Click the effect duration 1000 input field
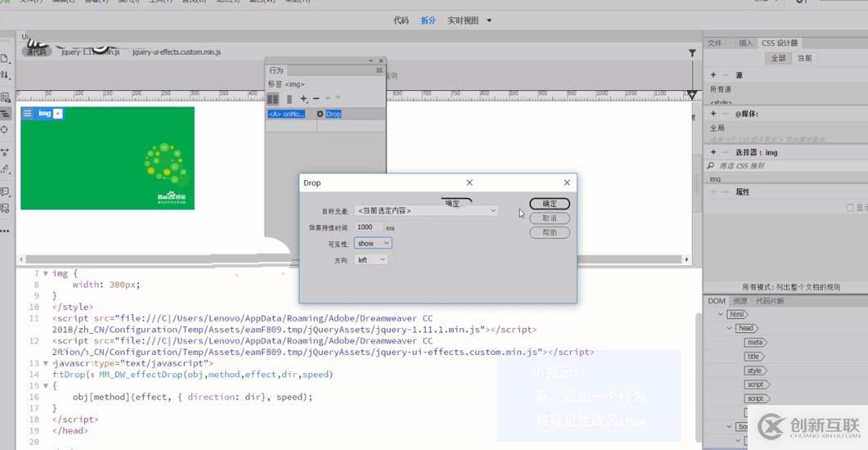 pyautogui.click(x=368, y=227)
